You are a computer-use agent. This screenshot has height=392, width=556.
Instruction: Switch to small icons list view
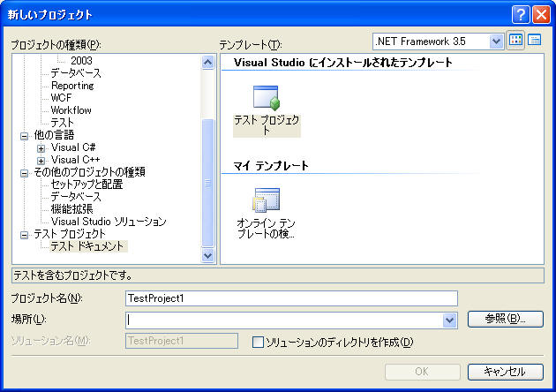[x=534, y=40]
